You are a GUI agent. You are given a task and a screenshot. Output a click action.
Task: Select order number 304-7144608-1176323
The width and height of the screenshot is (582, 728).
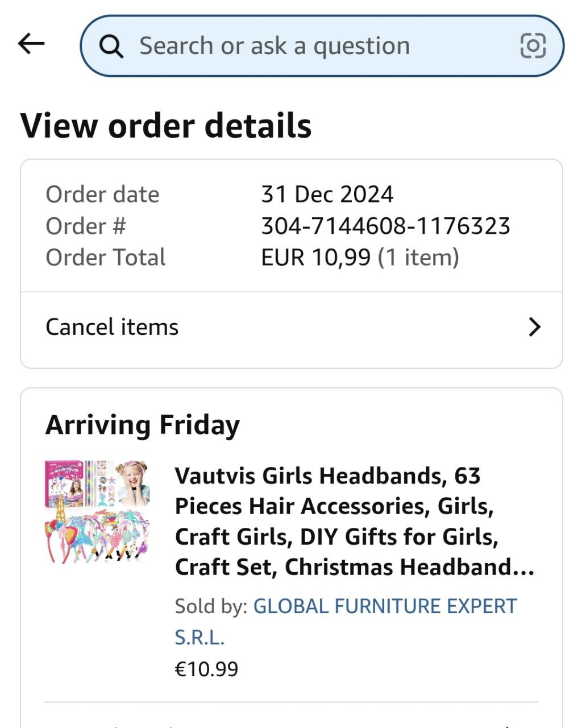coord(385,226)
